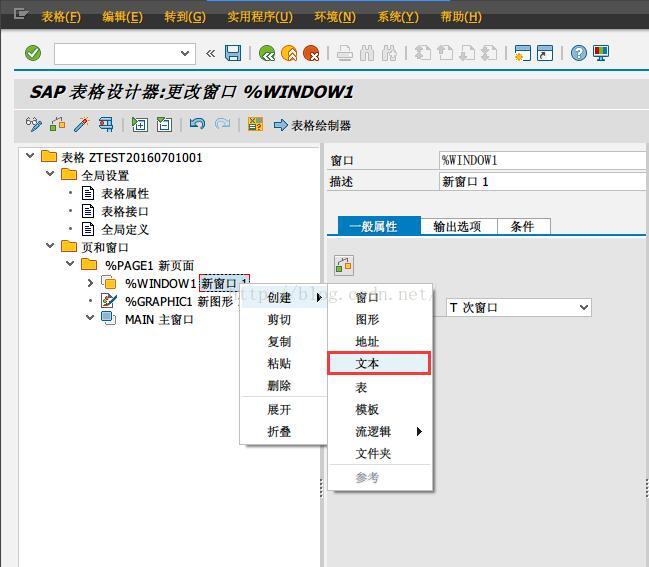Click the Create Shortcut icon
Image resolution: width=649 pixels, height=567 pixels.
coord(545,53)
